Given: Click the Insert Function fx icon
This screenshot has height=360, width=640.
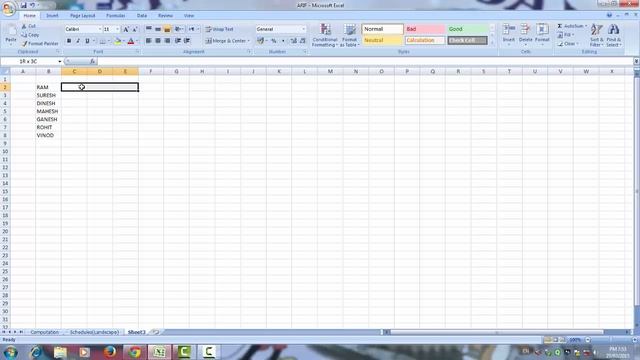Looking at the screenshot, I should coord(93,61).
